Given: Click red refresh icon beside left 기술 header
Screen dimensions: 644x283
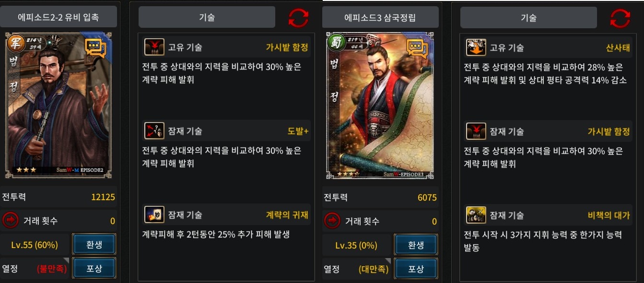Looking at the screenshot, I should click(299, 18).
